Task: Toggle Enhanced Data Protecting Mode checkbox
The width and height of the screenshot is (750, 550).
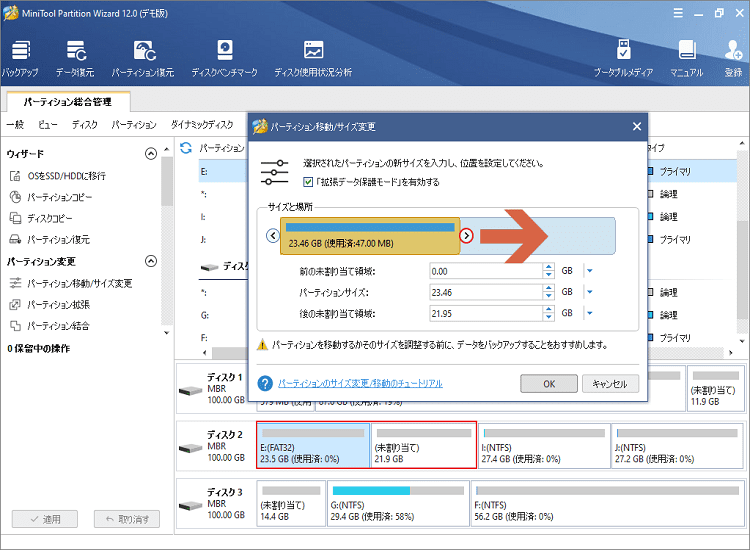Action: pos(308,182)
